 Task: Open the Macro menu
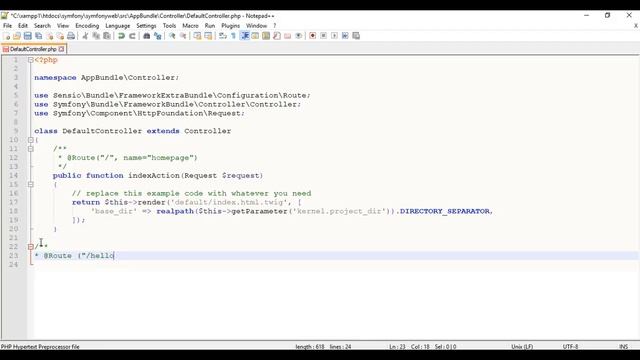pos(190,26)
